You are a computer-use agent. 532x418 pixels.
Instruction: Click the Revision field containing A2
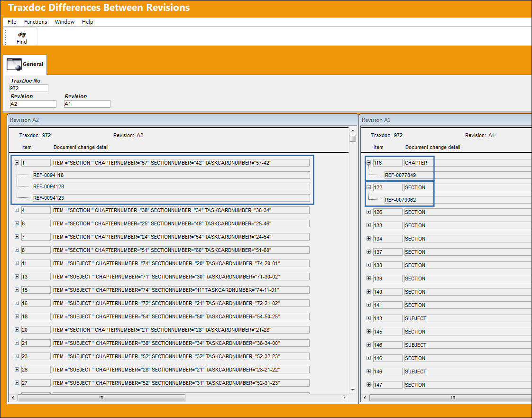pos(33,104)
